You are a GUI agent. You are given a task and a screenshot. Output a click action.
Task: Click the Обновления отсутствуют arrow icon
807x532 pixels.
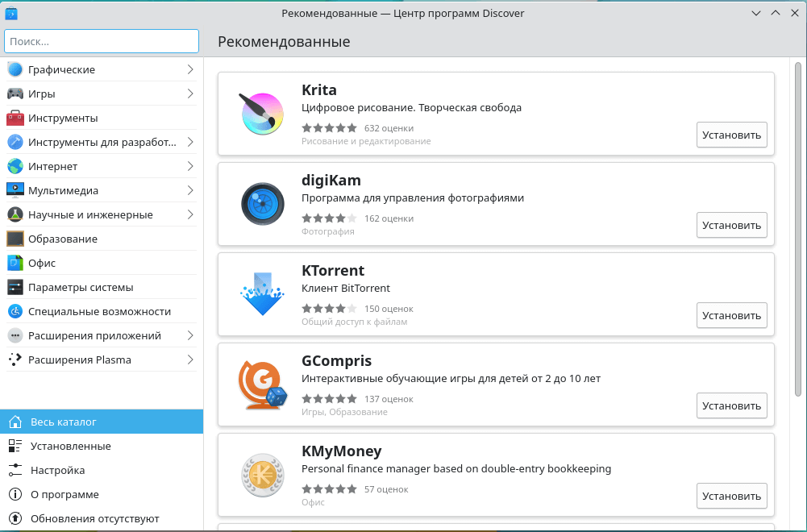coord(15,518)
